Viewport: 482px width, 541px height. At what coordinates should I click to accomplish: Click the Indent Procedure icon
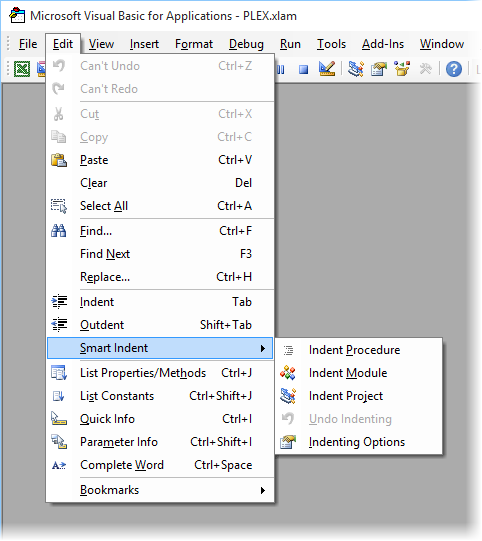288,350
